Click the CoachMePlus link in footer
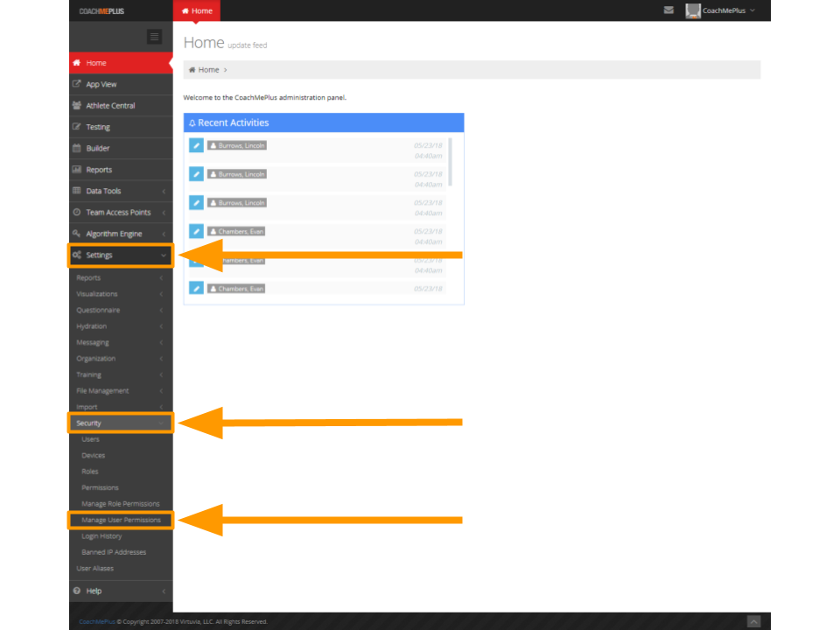 coord(96,621)
